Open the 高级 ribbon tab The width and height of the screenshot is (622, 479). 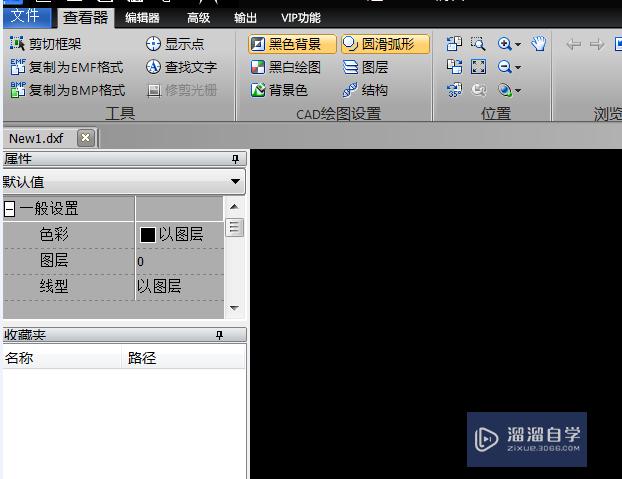click(x=198, y=18)
